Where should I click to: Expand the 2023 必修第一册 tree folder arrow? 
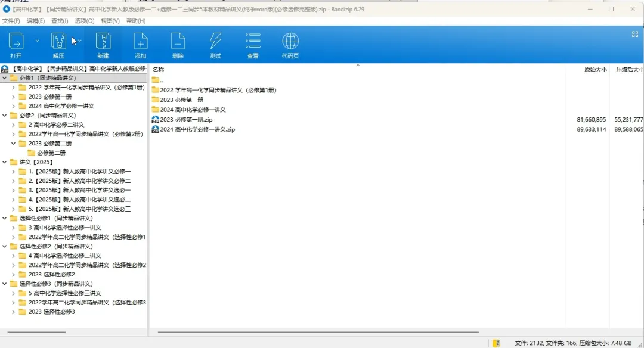point(13,97)
